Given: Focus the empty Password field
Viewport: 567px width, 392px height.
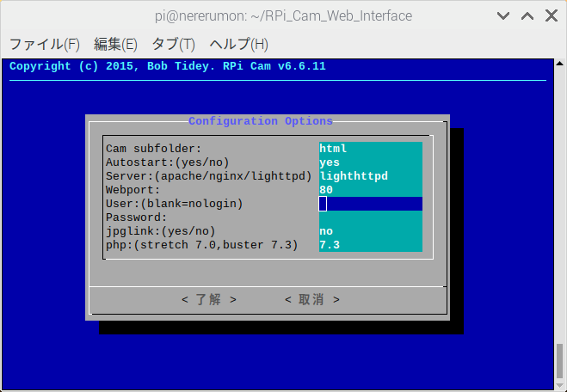Looking at the screenshot, I should pos(371,217).
